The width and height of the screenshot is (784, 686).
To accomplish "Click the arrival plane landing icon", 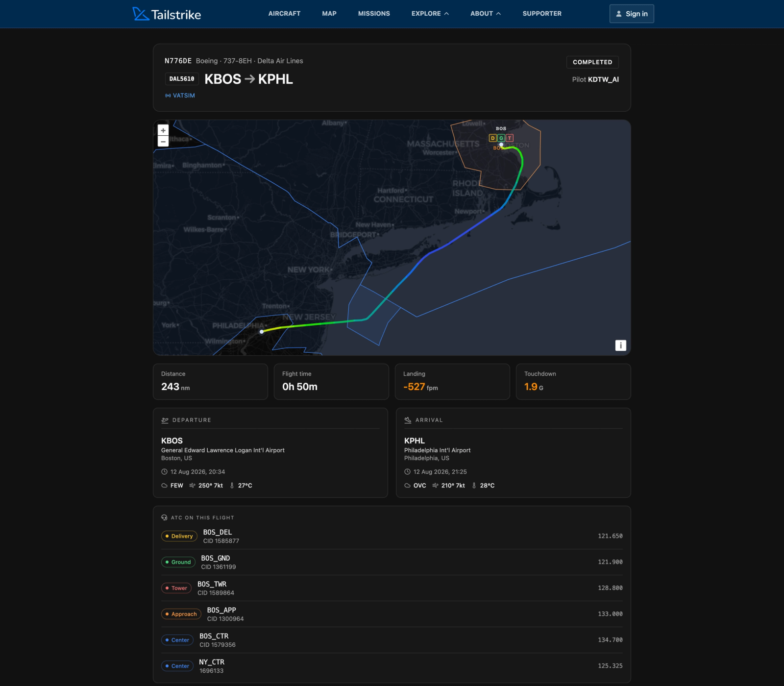I will pyautogui.click(x=408, y=420).
